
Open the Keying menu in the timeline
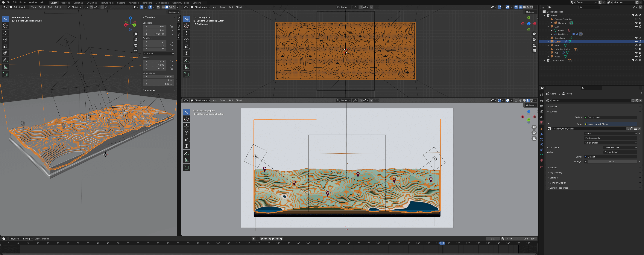pos(28,239)
